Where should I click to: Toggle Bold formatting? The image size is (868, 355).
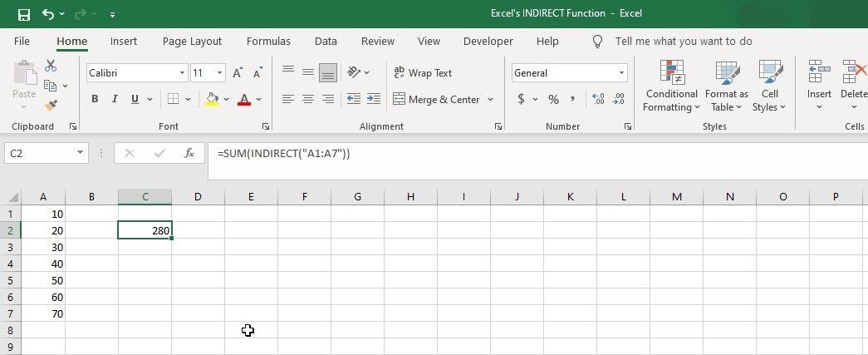click(x=95, y=100)
